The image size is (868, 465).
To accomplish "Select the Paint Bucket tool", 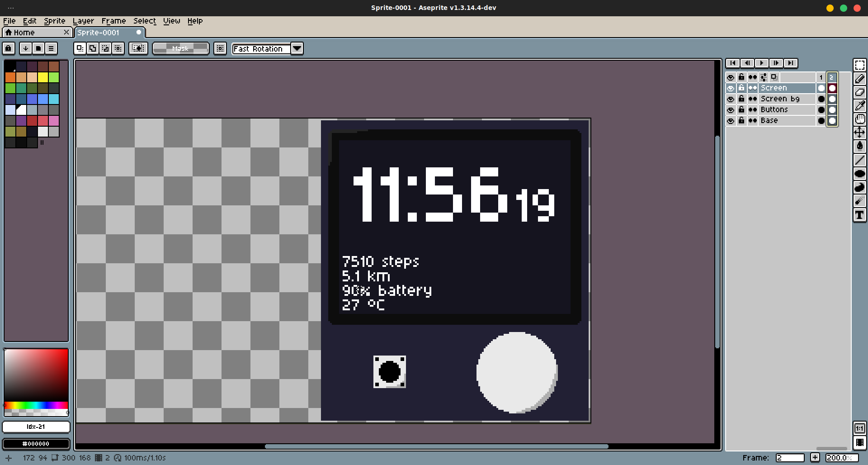I will [x=860, y=146].
